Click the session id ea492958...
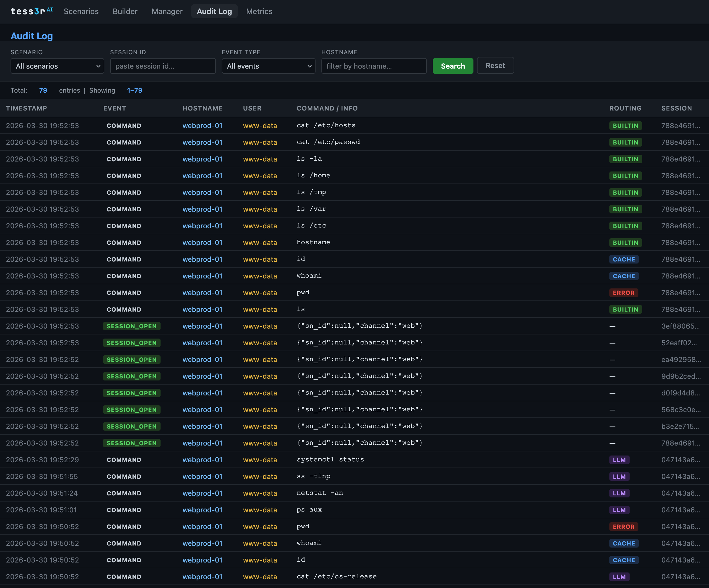 [x=681, y=359]
